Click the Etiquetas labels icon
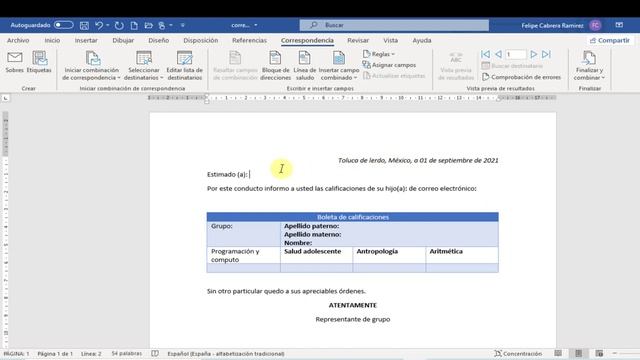Screen dimensions: 640x360 coord(39,62)
